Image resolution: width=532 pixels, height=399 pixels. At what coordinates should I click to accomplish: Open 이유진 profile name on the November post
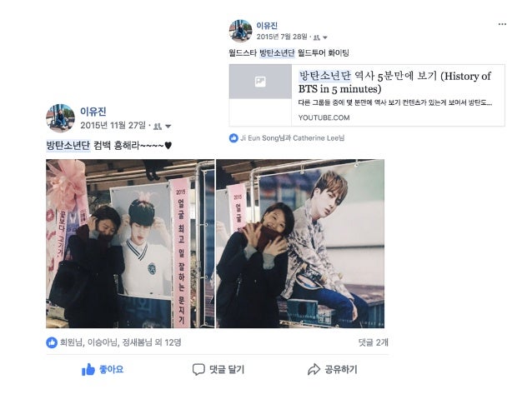tap(93, 111)
